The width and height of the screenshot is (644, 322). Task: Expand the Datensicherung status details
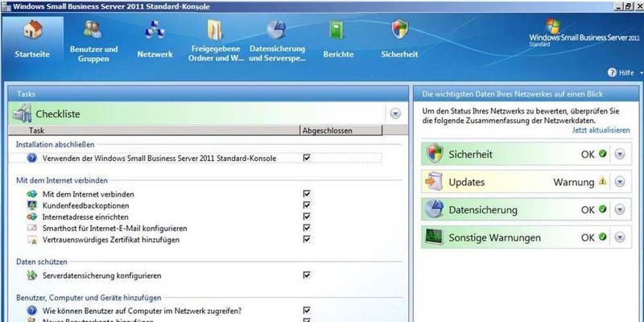click(x=620, y=209)
